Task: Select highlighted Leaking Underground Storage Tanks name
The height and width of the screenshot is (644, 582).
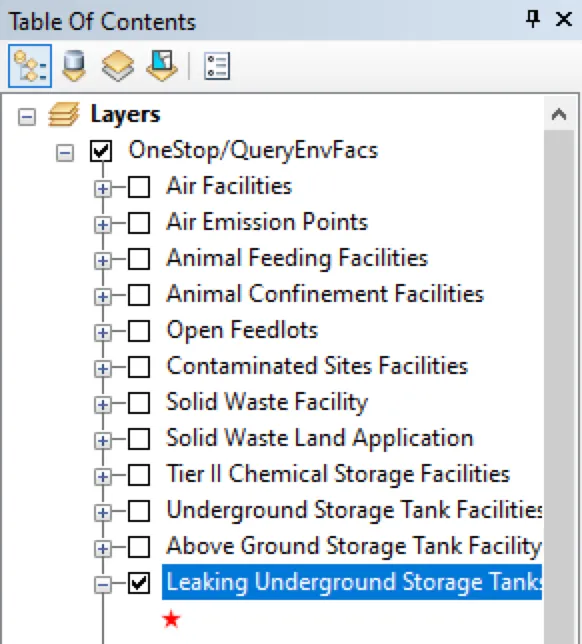Action: tap(352, 582)
